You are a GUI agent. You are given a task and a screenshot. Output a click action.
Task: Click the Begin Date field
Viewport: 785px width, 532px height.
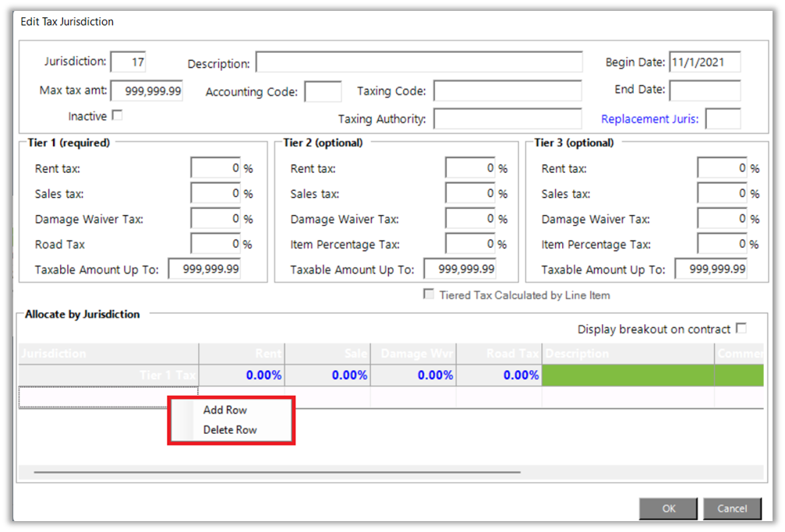tap(705, 62)
